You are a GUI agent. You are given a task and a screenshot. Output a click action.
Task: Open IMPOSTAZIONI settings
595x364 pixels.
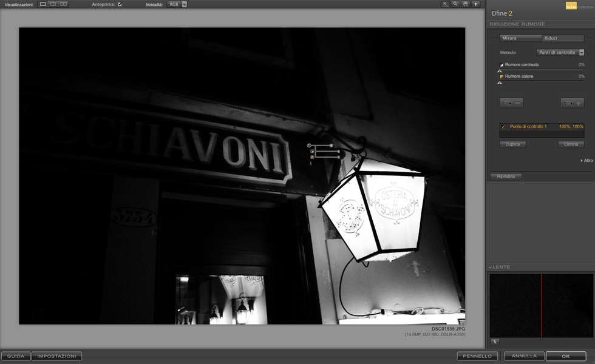[57, 357]
